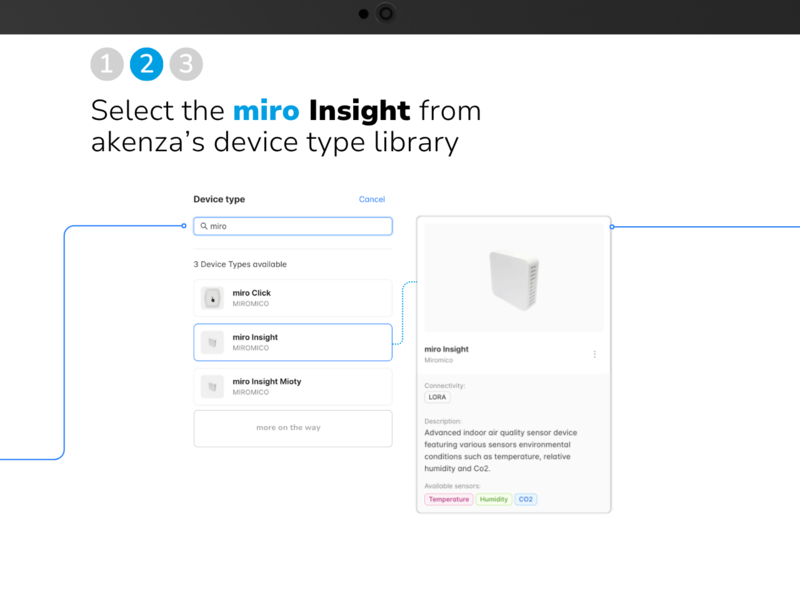Jump to step 3 circle

point(186,65)
